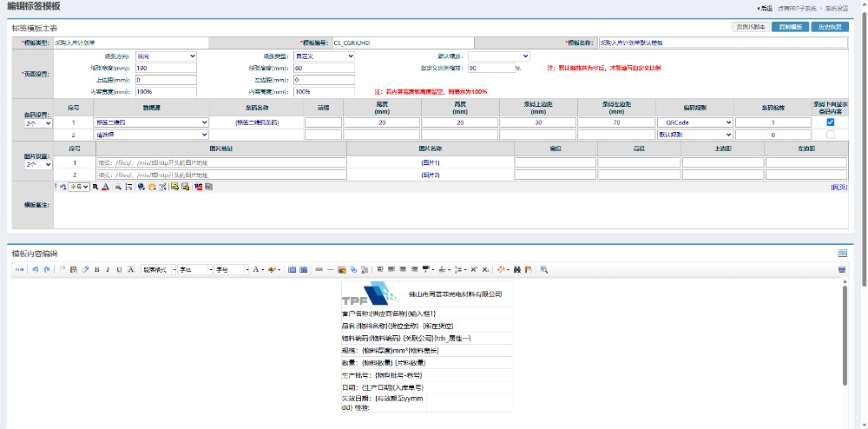Viewport: 868px width, 429px height.
Task: Open the paragraph format dropdown in editor
Action: [158, 269]
